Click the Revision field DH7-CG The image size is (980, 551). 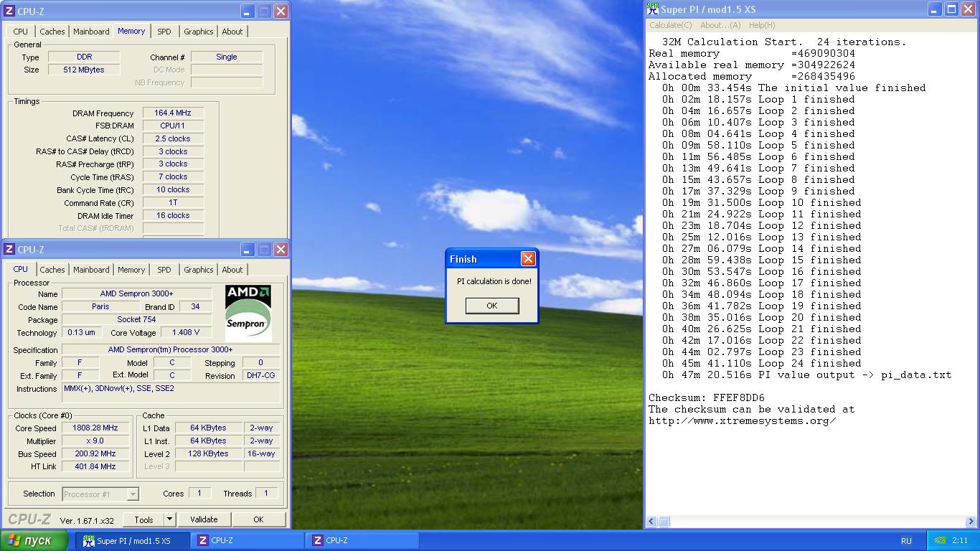(260, 376)
